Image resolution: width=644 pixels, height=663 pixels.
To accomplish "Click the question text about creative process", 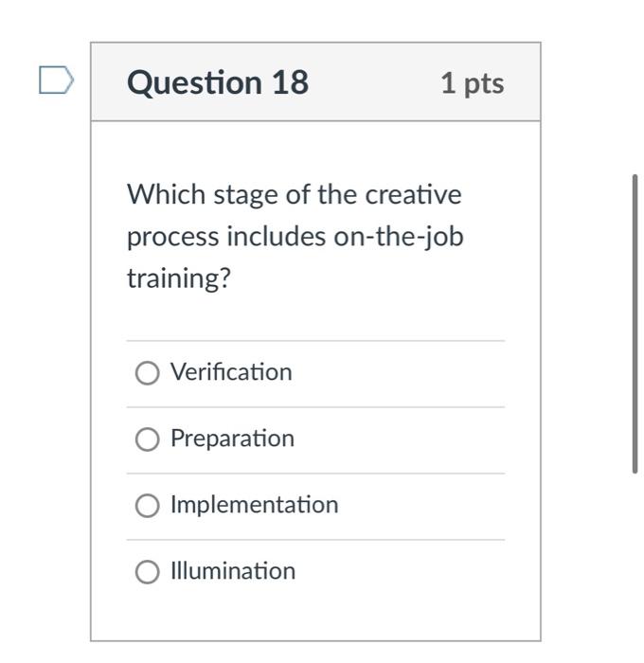I will click(295, 236).
